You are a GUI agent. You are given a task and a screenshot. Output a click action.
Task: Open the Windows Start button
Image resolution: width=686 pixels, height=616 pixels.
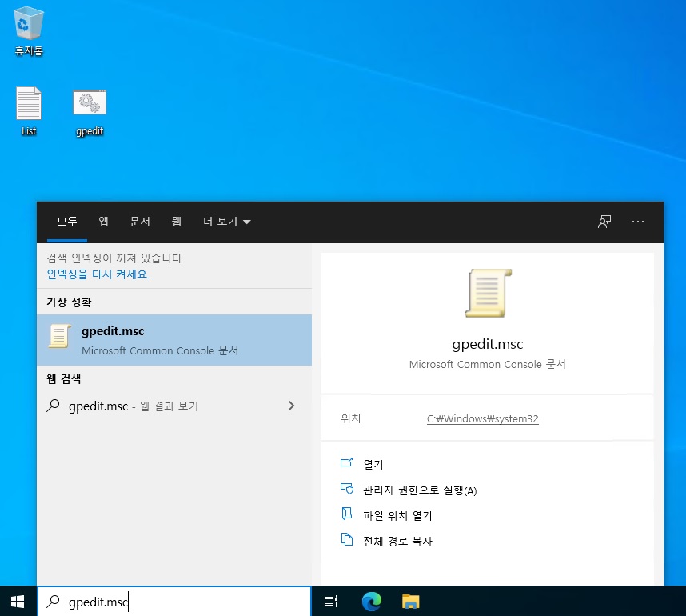(18, 602)
